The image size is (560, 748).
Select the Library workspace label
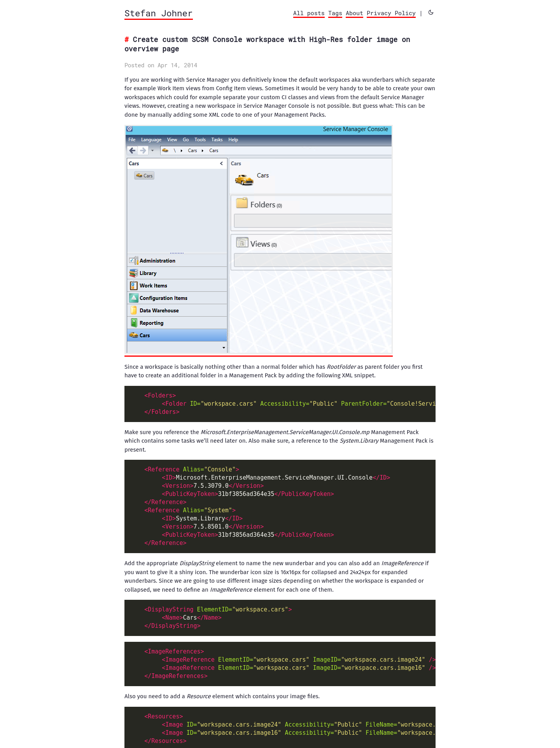pyautogui.click(x=148, y=273)
